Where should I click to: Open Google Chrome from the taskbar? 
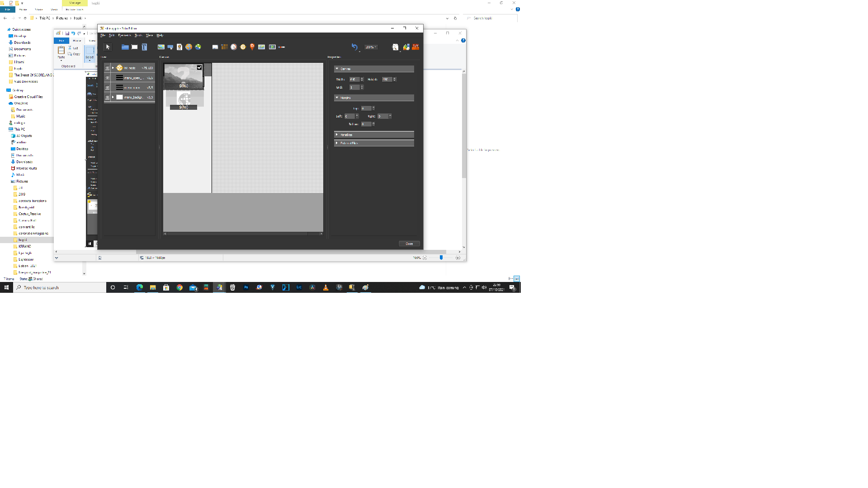click(x=179, y=287)
